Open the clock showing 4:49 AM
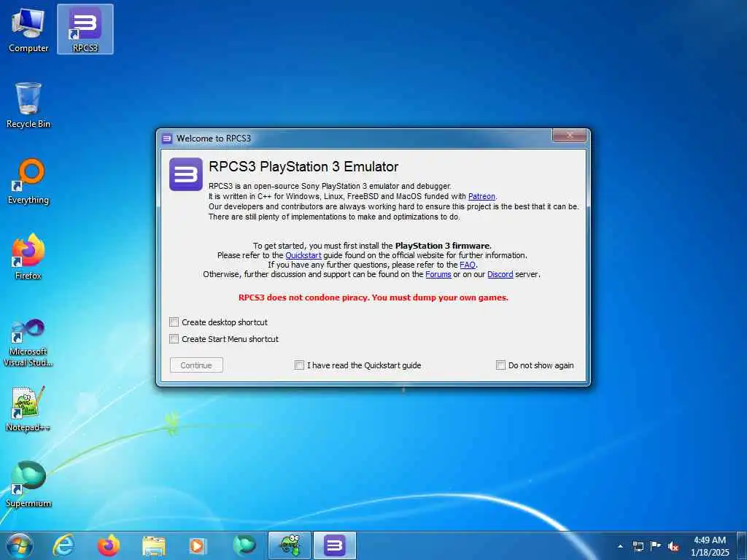The width and height of the screenshot is (747, 560). pyautogui.click(x=710, y=546)
